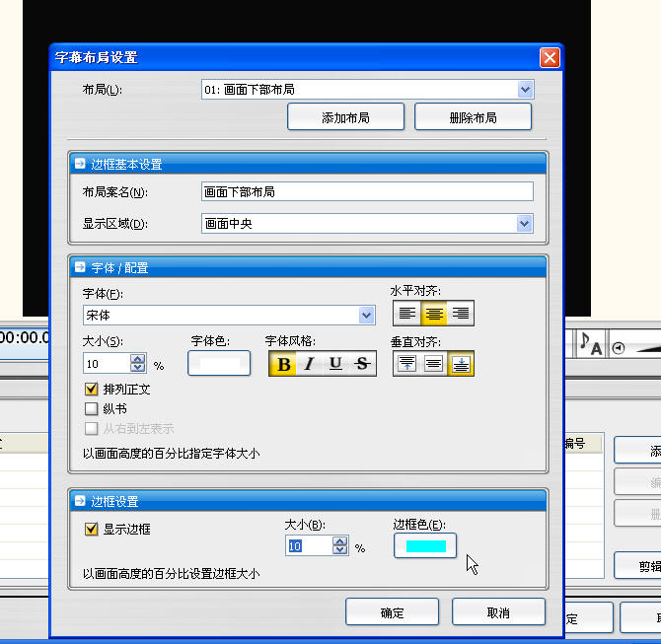Toggle underline font style
The height and width of the screenshot is (644, 661).
(335, 364)
